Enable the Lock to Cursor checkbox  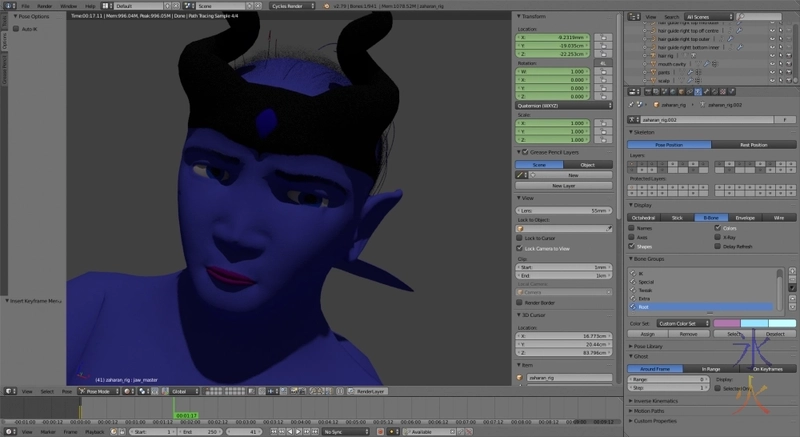[x=521, y=238]
